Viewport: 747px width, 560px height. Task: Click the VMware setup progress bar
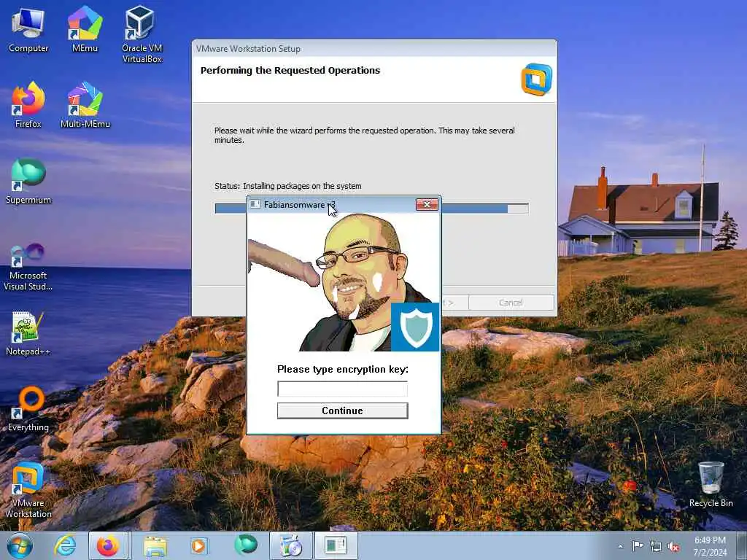coord(371,208)
